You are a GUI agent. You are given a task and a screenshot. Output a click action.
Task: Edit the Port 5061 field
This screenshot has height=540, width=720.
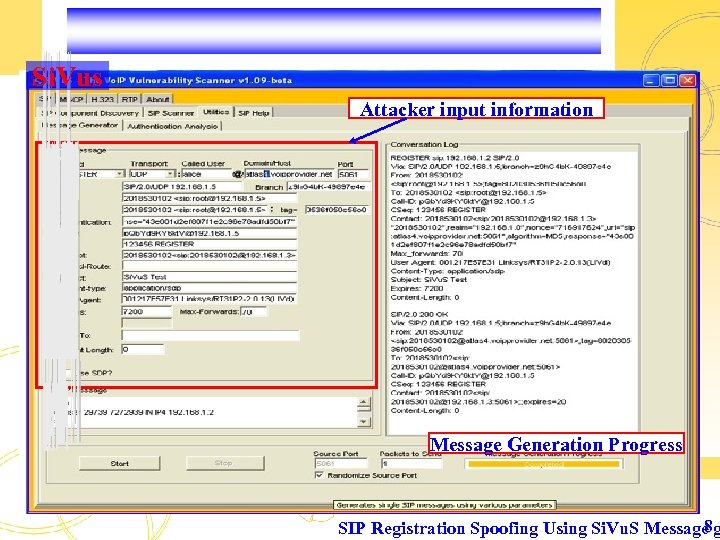(x=353, y=174)
